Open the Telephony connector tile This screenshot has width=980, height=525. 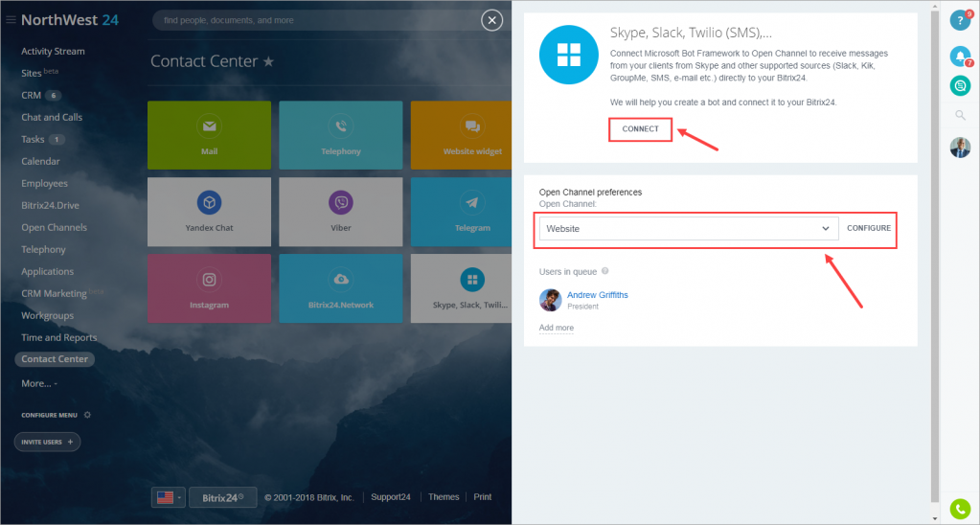pos(341,135)
